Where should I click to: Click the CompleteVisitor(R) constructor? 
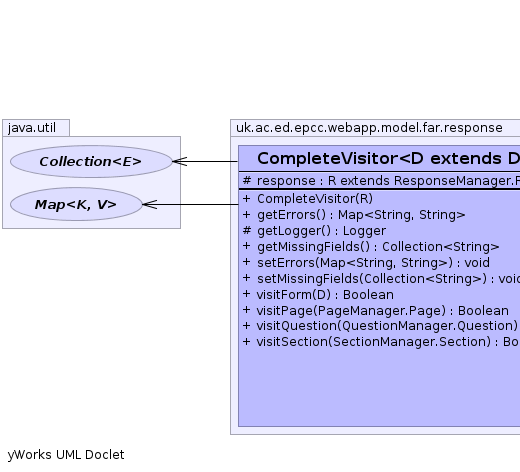[x=308, y=199]
